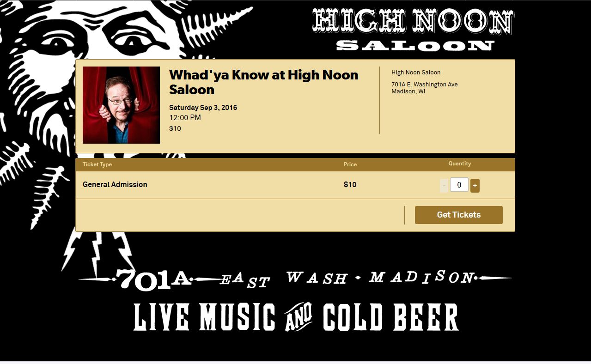
Task: Click the 701A E. Washington Ave address
Action: pyautogui.click(x=425, y=85)
